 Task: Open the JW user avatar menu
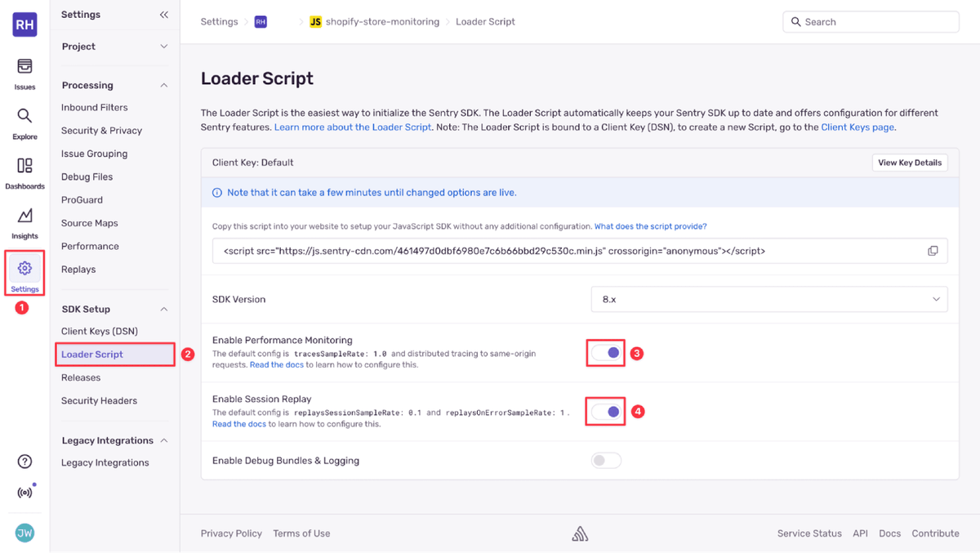(x=24, y=533)
